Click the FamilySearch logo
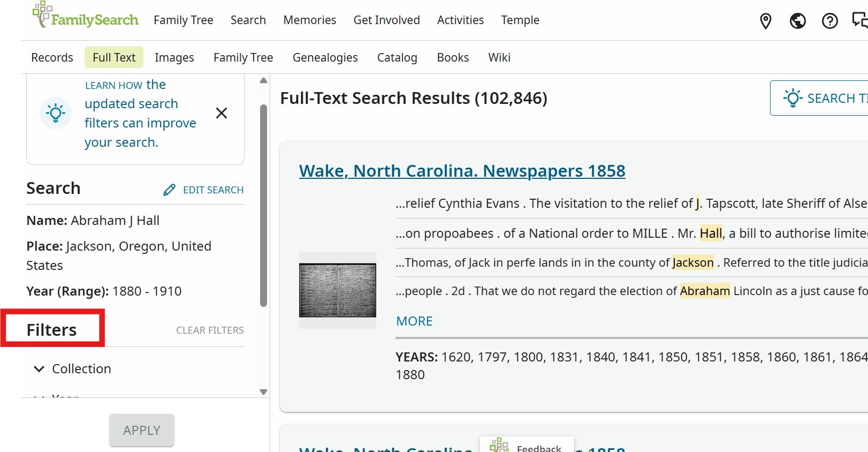This screenshot has height=452, width=868. pyautogui.click(x=85, y=16)
